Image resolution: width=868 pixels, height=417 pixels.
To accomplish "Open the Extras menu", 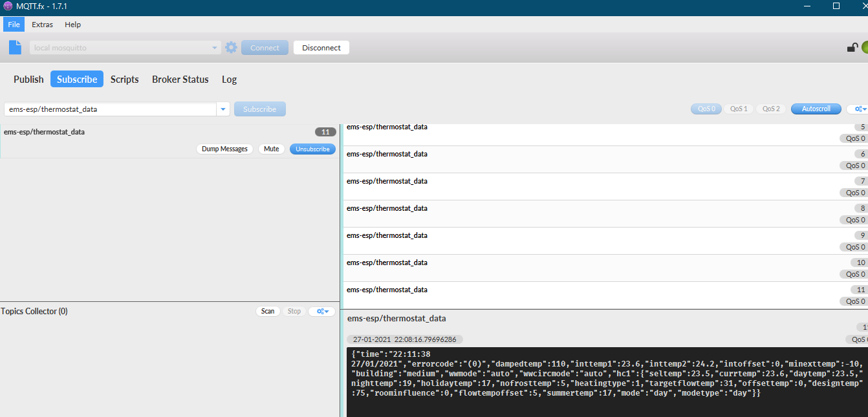I will click(43, 25).
